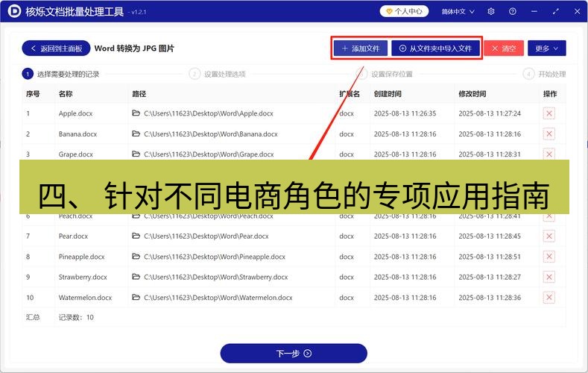588x373 pixels.
Task: Select the Banana.docx file name
Action: 78,134
